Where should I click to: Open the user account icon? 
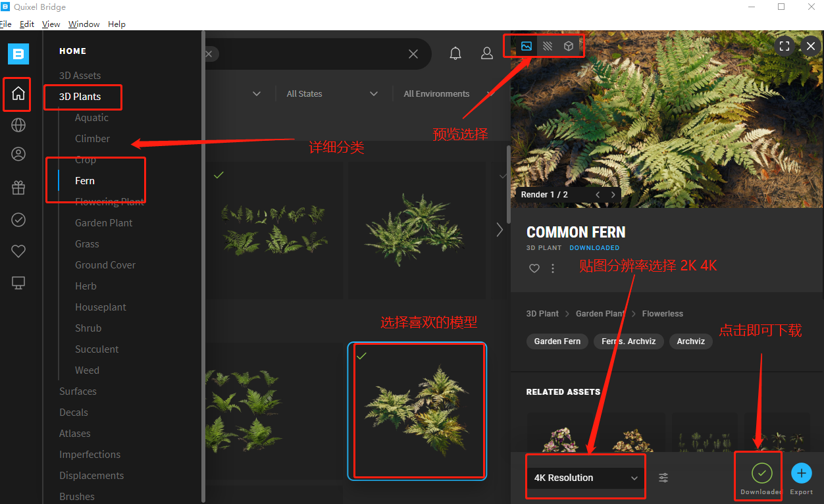pyautogui.click(x=487, y=53)
